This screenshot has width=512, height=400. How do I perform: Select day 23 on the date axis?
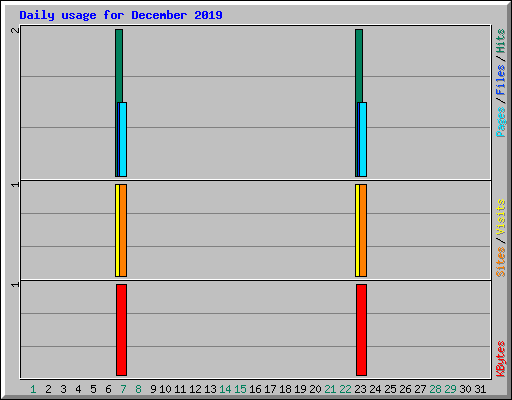[360, 389]
